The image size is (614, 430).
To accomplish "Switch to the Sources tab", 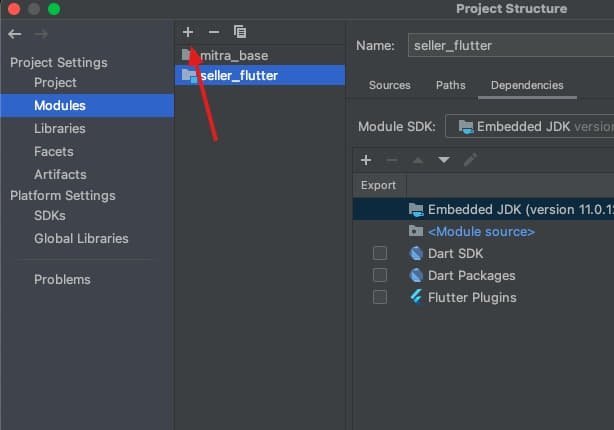I will [390, 85].
